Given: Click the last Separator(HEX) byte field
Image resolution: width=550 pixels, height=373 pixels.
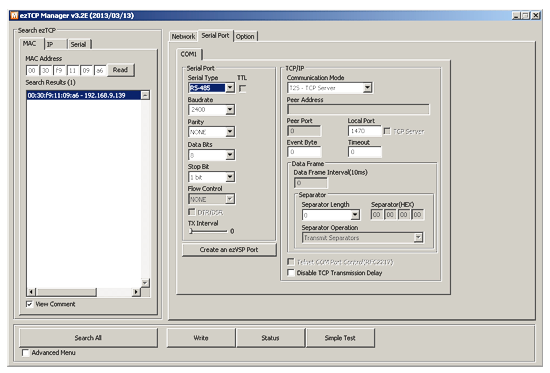Looking at the screenshot, I should [417, 214].
